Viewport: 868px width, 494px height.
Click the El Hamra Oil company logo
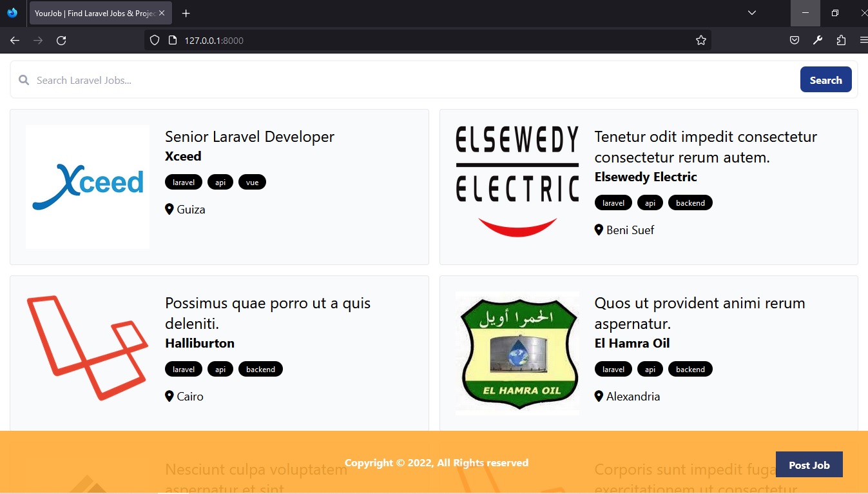pyautogui.click(x=517, y=353)
